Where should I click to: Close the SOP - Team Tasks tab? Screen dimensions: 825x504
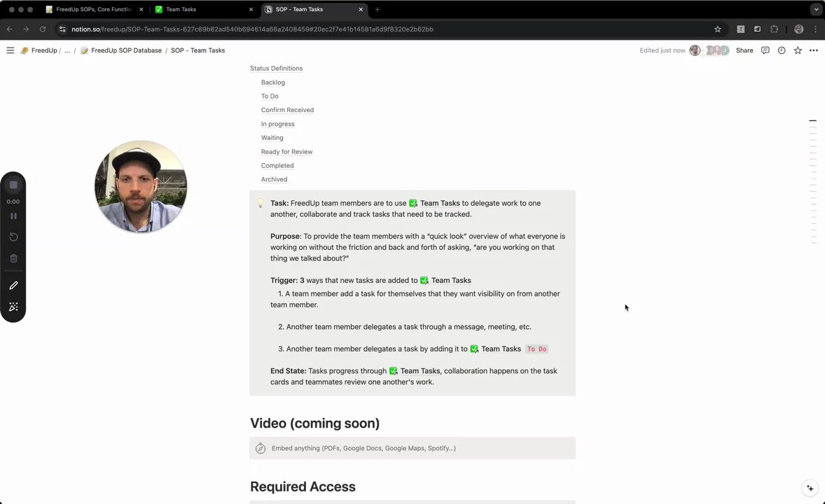(361, 10)
